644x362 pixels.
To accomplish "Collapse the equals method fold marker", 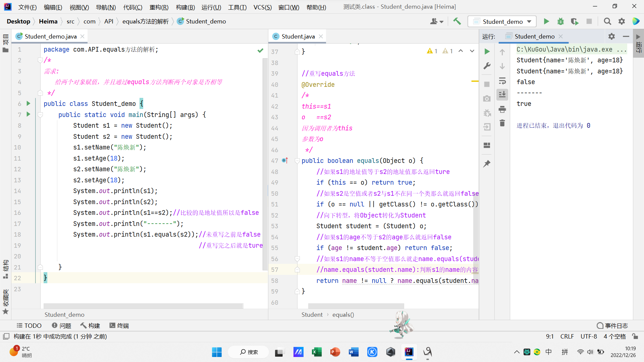I will 297,161.
